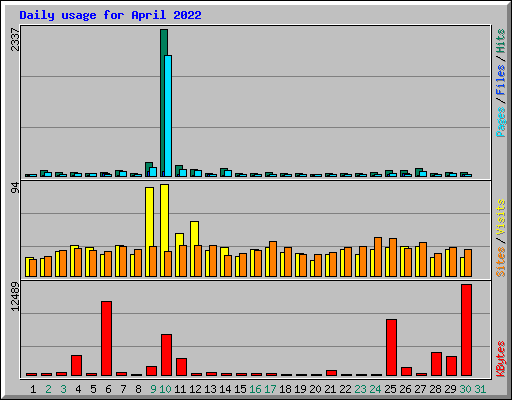Image resolution: width=512 pixels, height=400 pixels.
Task: Click day label 14 on the x-axis
Action: tap(225, 389)
